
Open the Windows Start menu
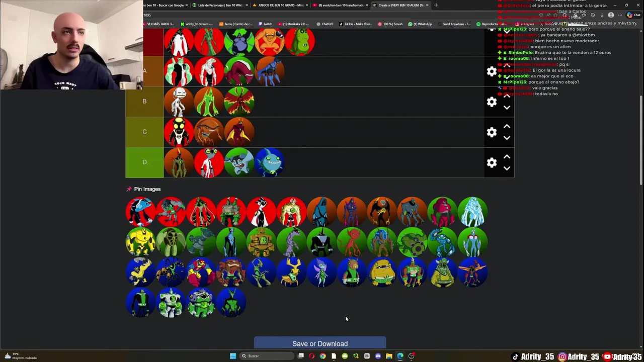[233, 356]
